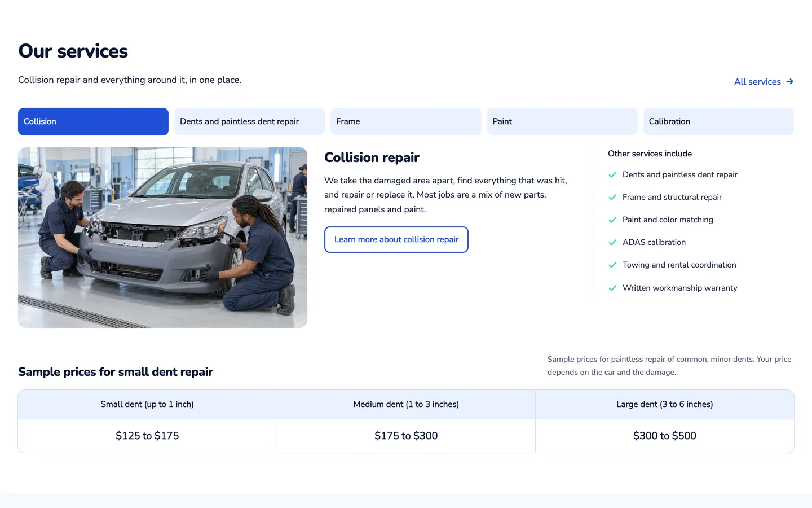This screenshot has height=508, width=812.
Task: Click checkmark beside Towing and rental coordination
Action: 612,265
